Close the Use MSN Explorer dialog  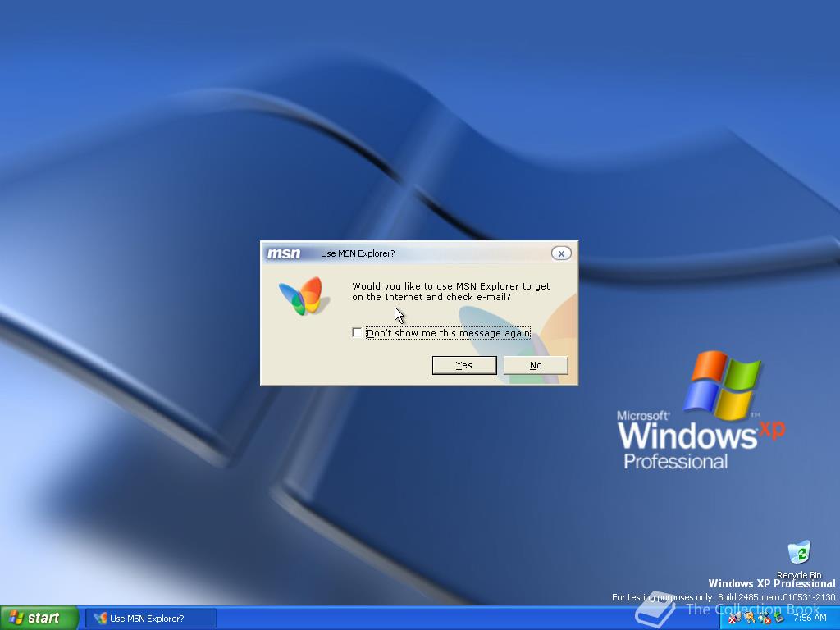click(561, 253)
